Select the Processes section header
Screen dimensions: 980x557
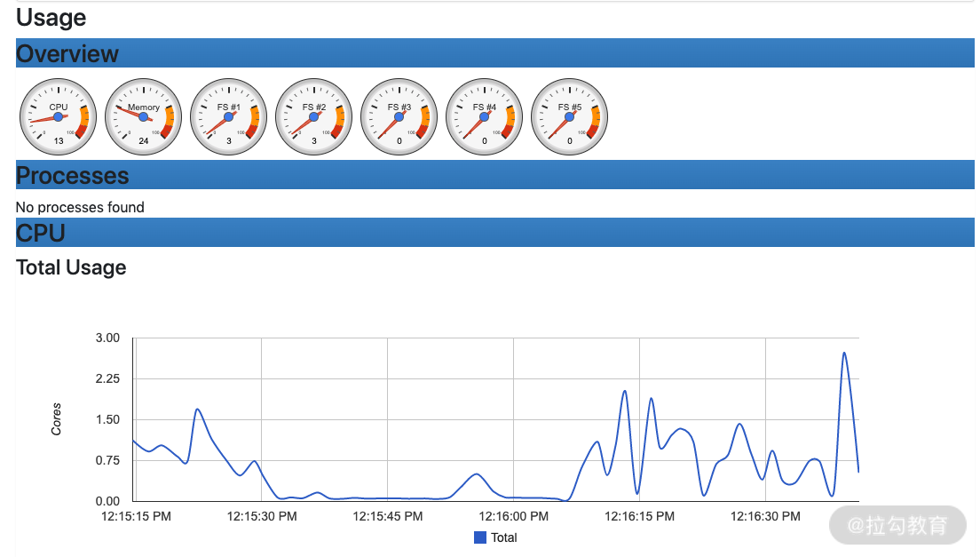73,175
